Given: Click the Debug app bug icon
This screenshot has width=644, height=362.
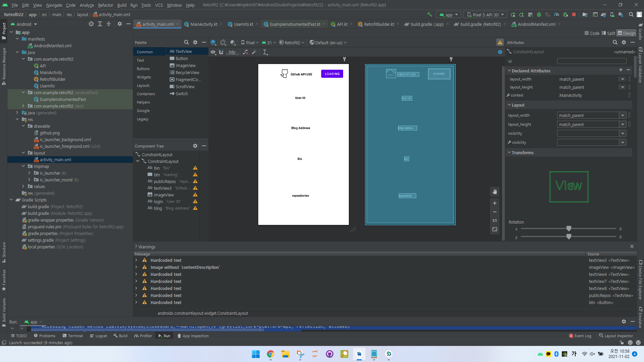Looking at the screenshot, I should [x=539, y=14].
